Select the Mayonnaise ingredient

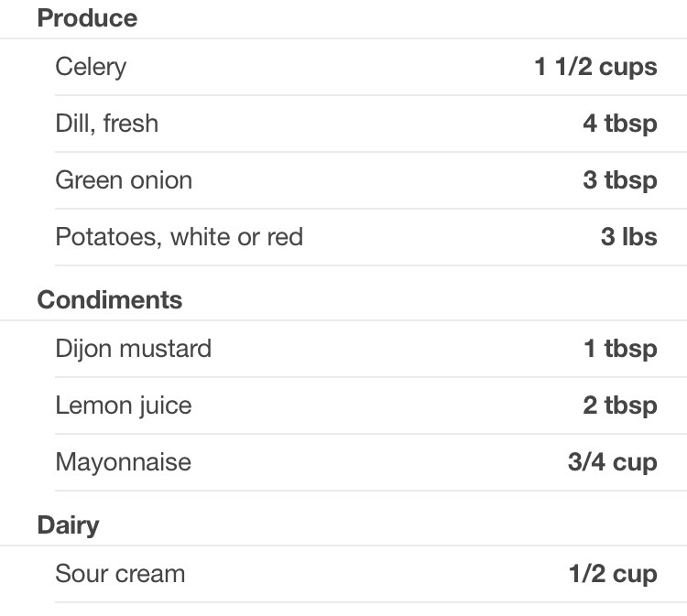coord(123,462)
